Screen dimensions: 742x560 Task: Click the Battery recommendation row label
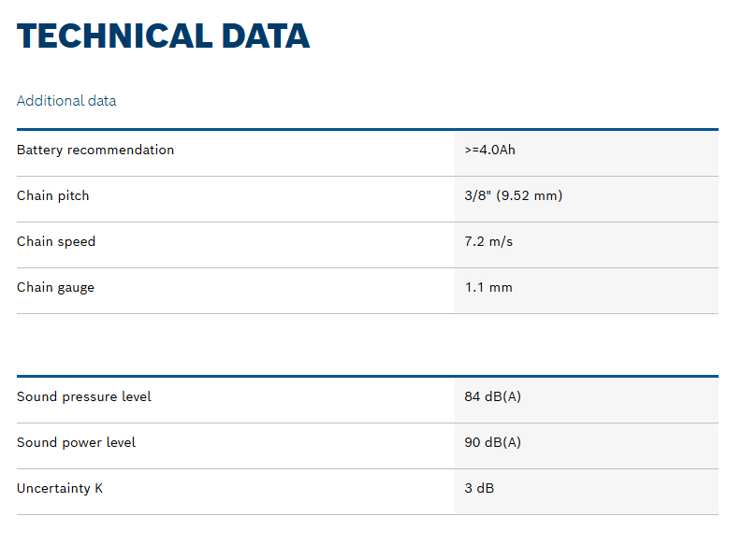coord(95,150)
